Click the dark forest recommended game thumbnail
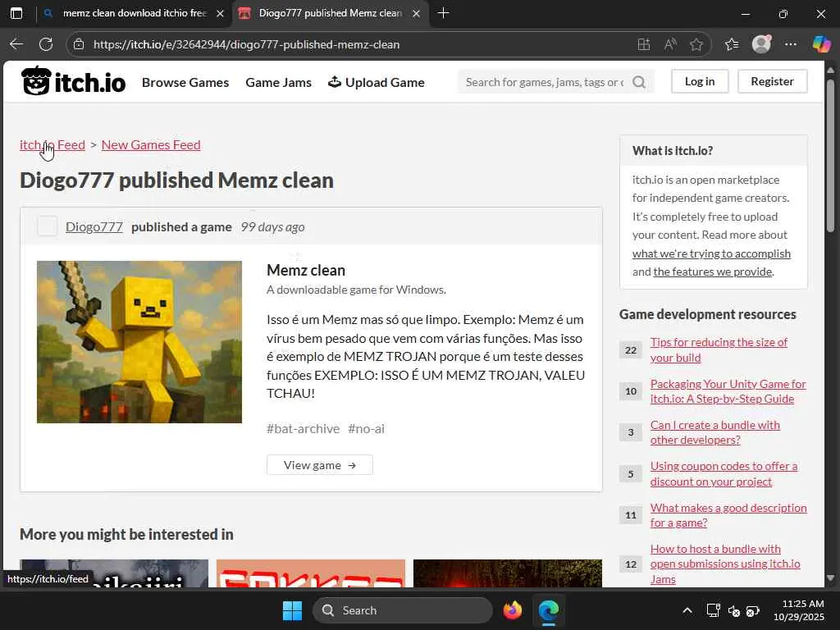The width and height of the screenshot is (840, 630). (x=508, y=573)
